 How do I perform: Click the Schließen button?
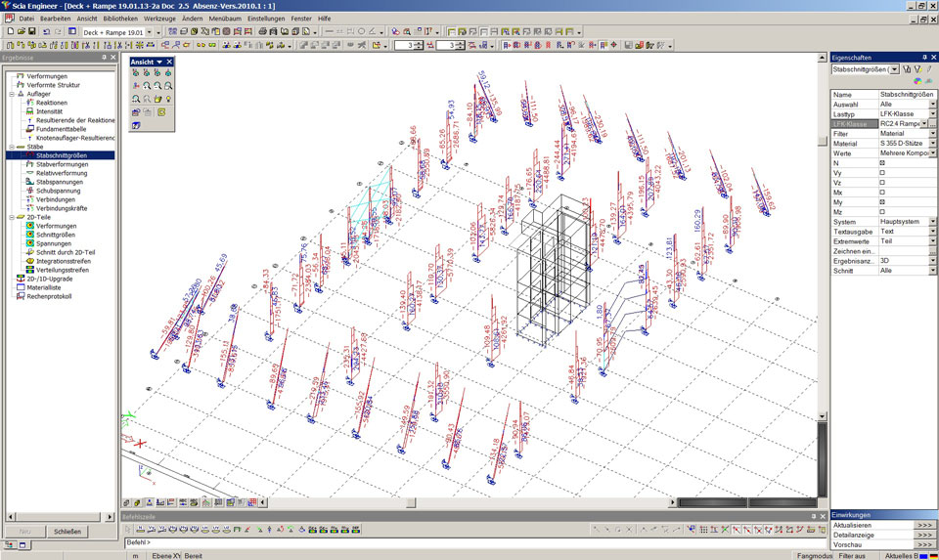pos(67,532)
